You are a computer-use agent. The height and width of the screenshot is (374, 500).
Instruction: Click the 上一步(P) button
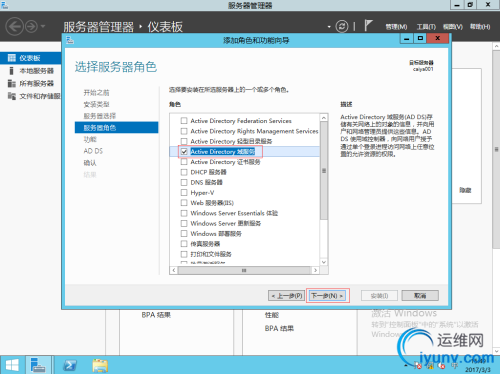point(287,296)
